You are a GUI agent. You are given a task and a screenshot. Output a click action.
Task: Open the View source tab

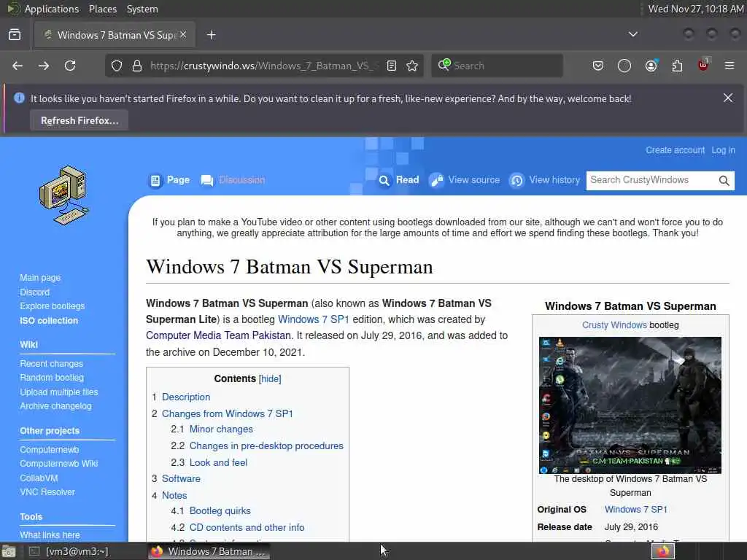point(465,180)
